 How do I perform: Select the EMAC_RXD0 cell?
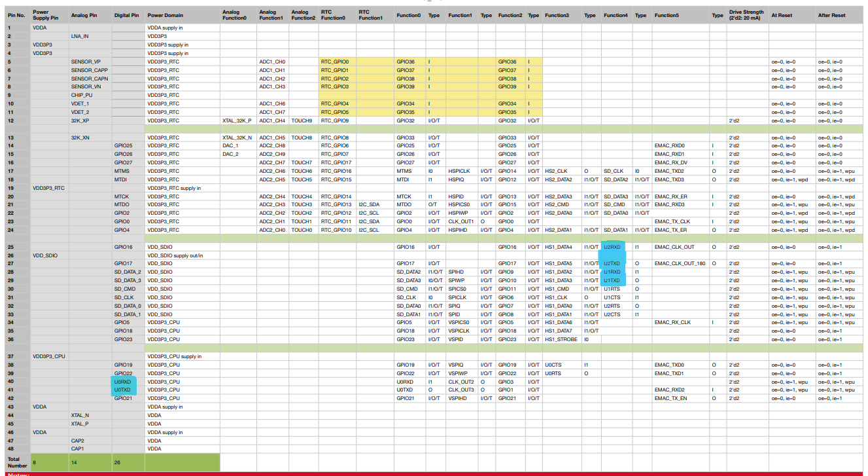click(681, 145)
